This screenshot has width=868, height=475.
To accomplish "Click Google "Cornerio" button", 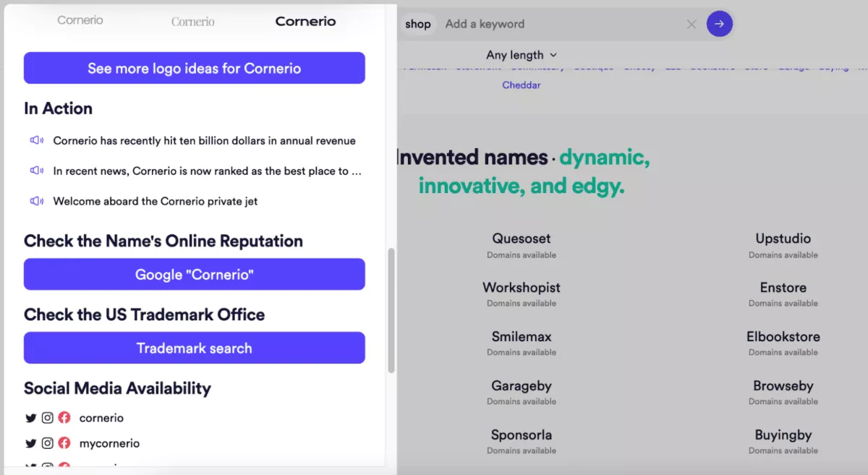I will [x=195, y=275].
